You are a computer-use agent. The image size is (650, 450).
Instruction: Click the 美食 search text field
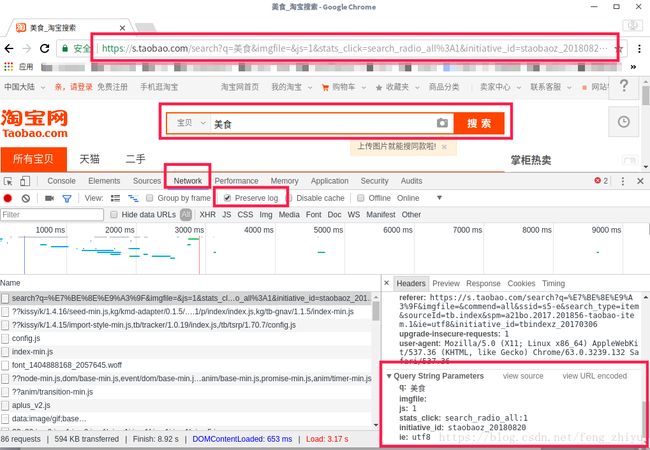[x=323, y=123]
